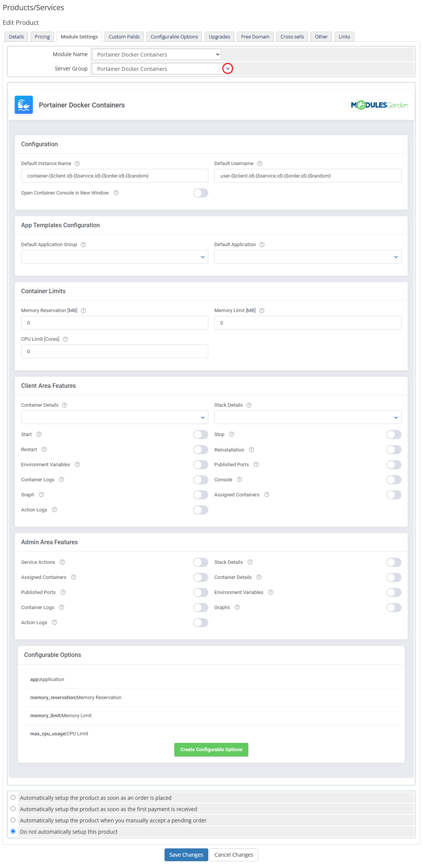Screen dimensions: 423x868
Task: Open the Configurable Options tab
Action: pos(174,37)
